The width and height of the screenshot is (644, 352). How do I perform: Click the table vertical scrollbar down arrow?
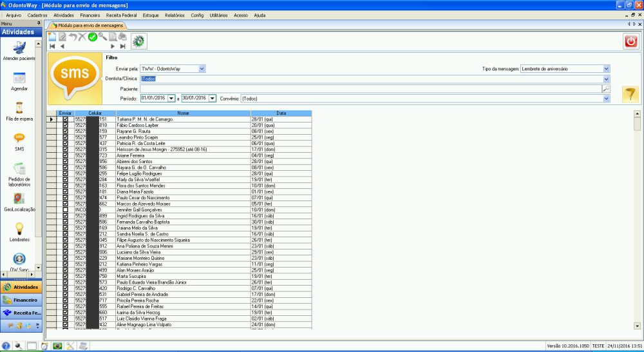tap(637, 326)
